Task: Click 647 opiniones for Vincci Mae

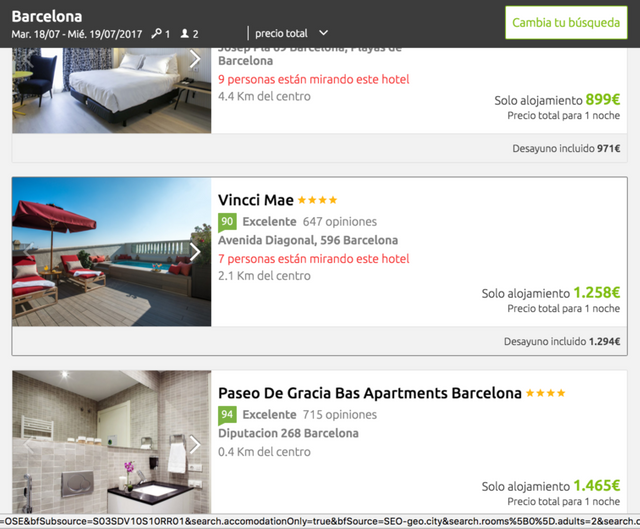Action: click(x=340, y=222)
